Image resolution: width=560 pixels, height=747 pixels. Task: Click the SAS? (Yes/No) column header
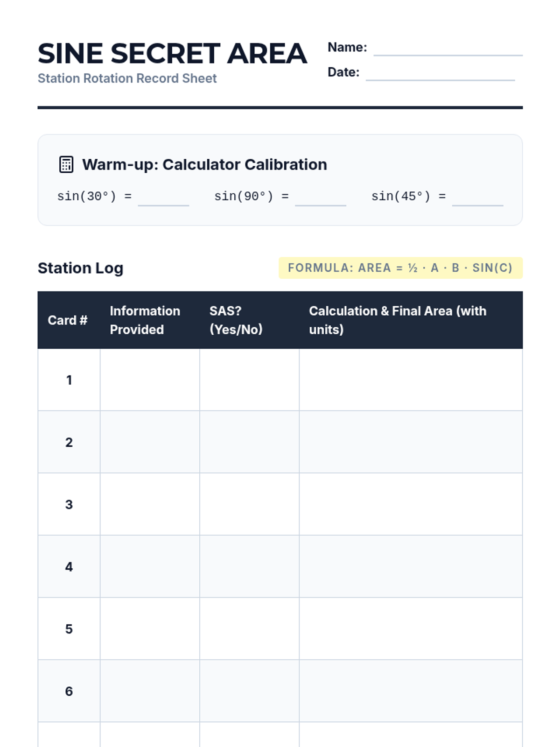pos(249,320)
